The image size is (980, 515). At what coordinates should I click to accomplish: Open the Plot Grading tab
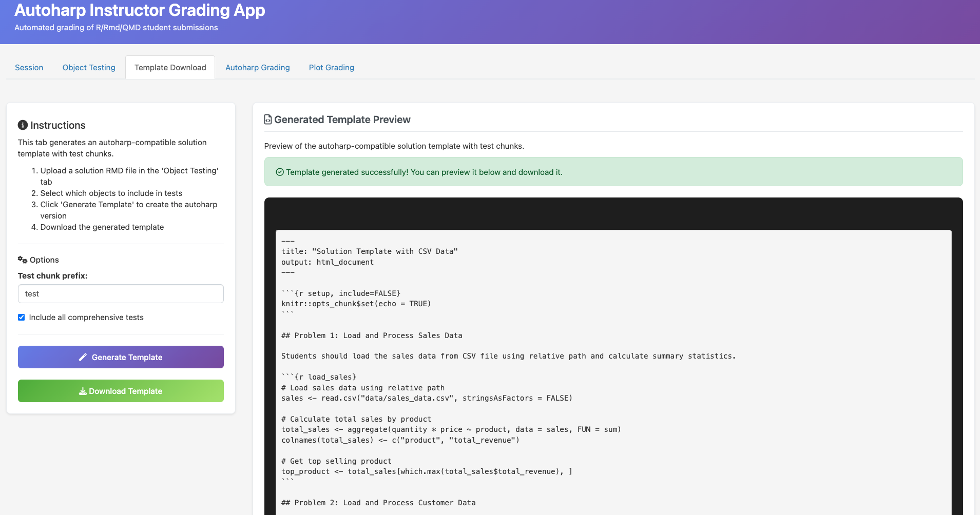[331, 67]
